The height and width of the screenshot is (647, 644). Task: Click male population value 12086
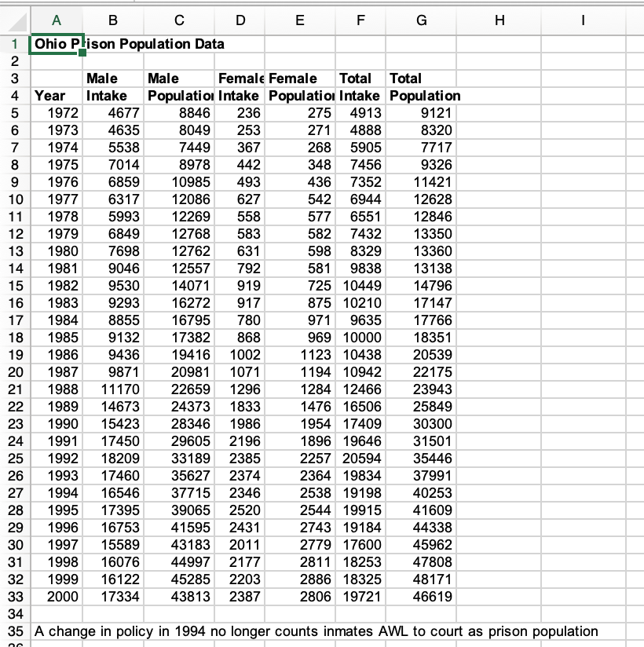click(x=179, y=199)
